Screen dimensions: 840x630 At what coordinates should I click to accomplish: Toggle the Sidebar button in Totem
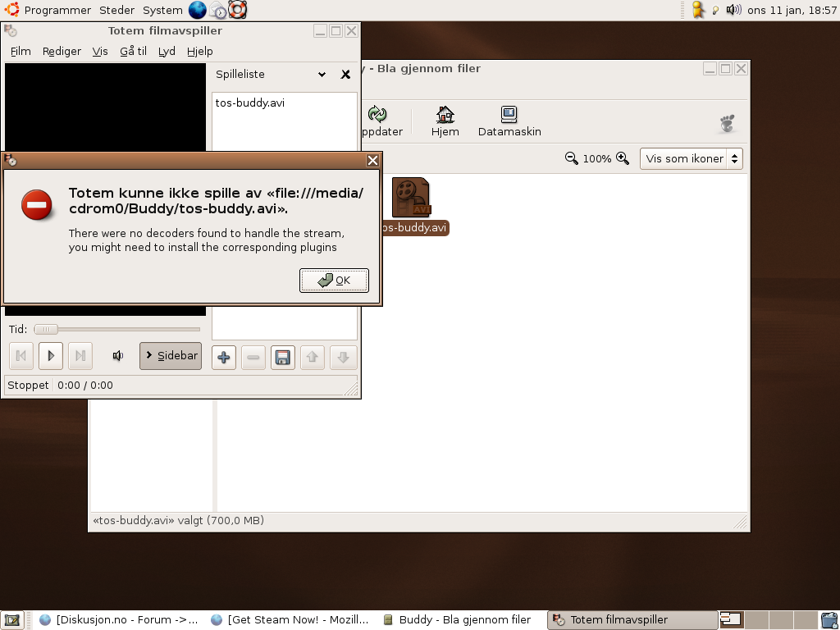[171, 356]
